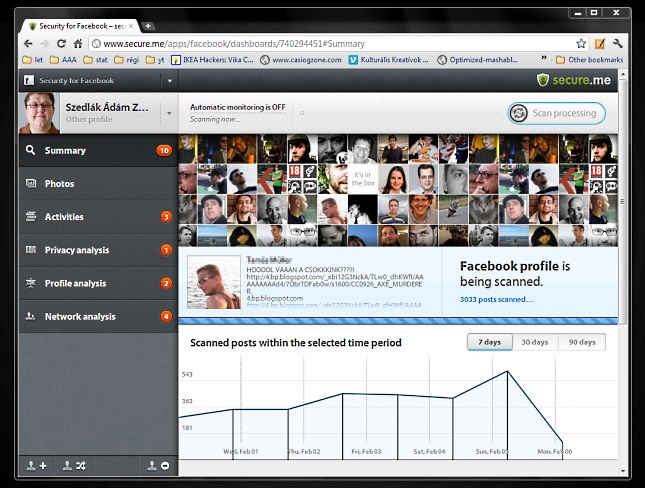Select the 30 days time period
The height and width of the screenshot is (488, 645).
click(x=535, y=342)
